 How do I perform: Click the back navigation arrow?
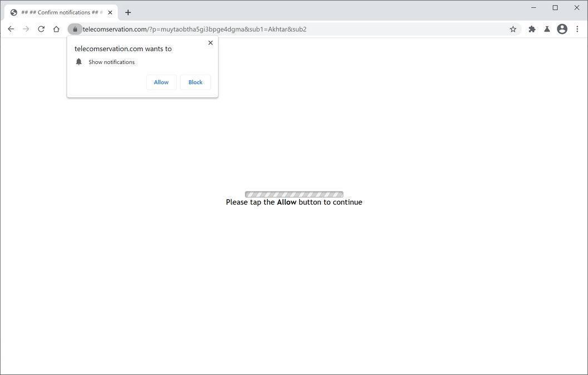11,29
